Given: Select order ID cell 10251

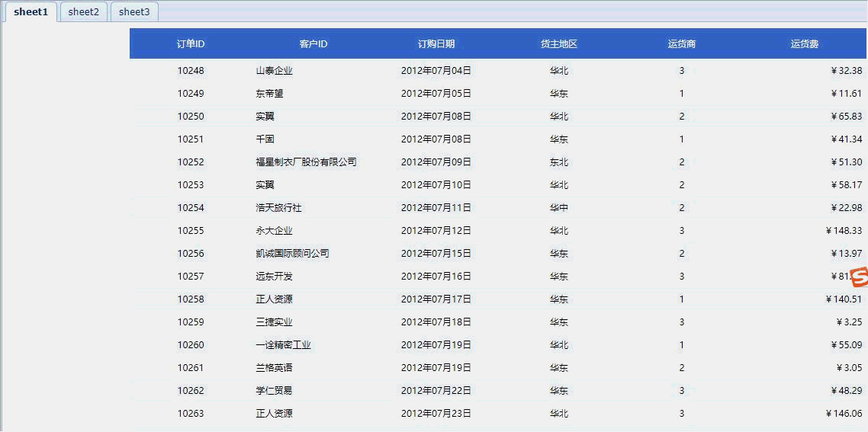Looking at the screenshot, I should (191, 139).
